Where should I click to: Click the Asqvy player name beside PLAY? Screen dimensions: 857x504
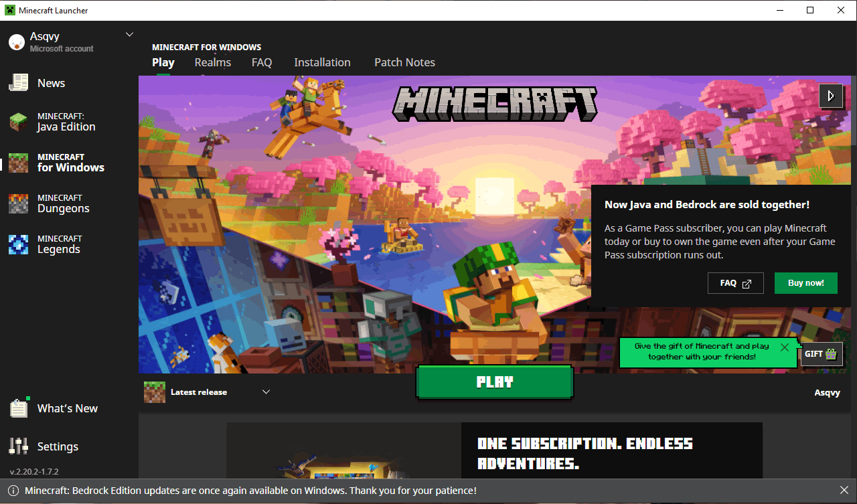827,392
